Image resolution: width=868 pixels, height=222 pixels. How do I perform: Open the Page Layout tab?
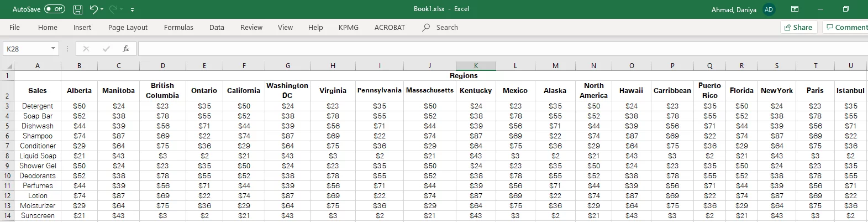coord(128,27)
